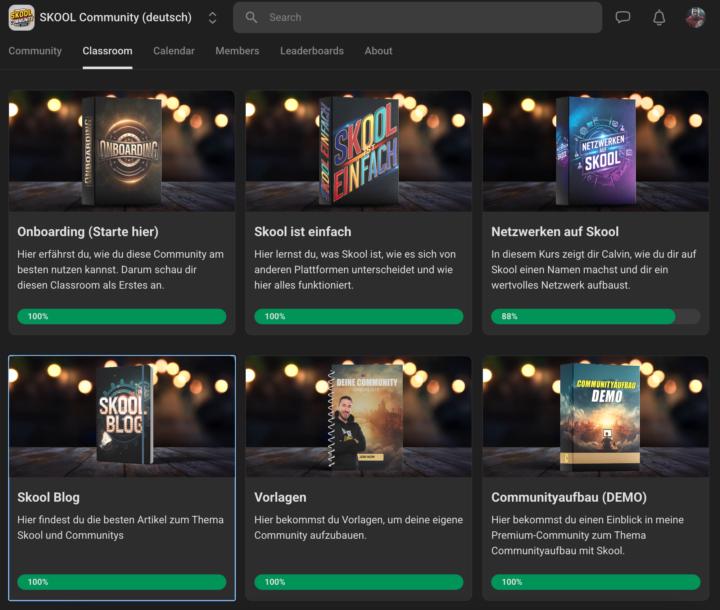Viewport: 720px width, 610px height.
Task: Open the chat messages icon
Action: click(623, 17)
